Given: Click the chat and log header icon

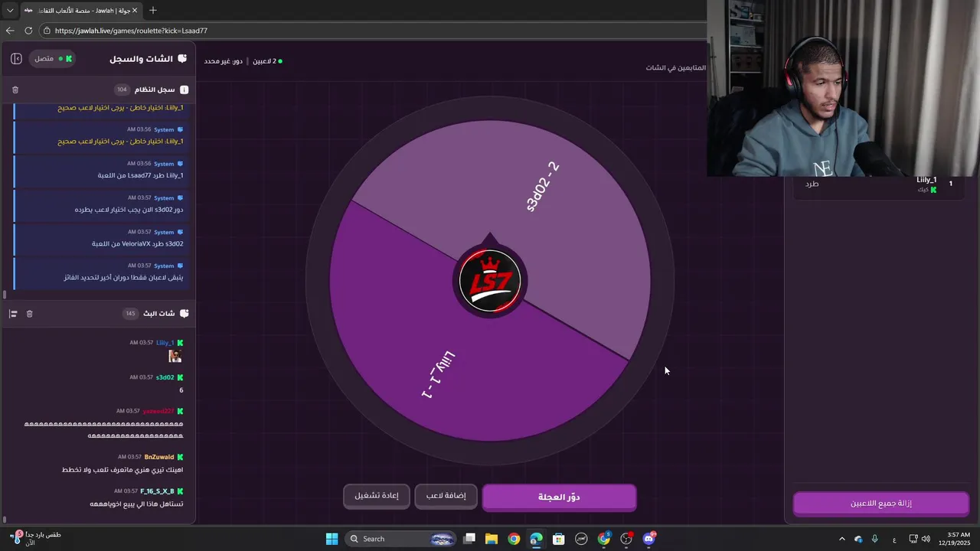Looking at the screenshot, I should click(x=182, y=58).
